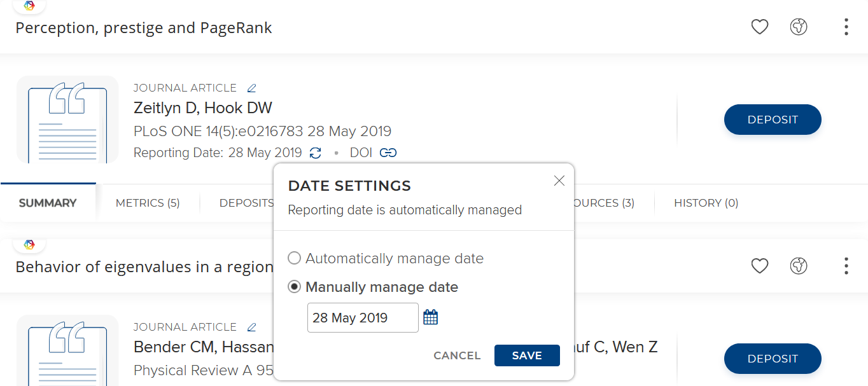Click the reporting date input field
Viewport: 868px width, 386px height.
[x=362, y=317]
